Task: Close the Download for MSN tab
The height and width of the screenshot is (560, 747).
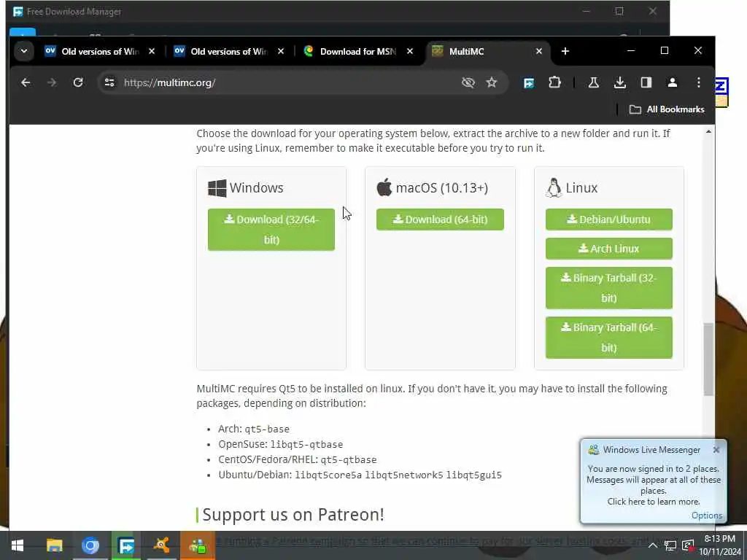Action: tap(410, 51)
